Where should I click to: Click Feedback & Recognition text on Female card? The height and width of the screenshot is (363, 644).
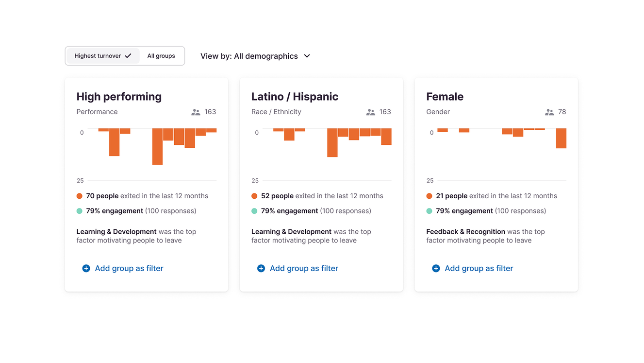[465, 232]
